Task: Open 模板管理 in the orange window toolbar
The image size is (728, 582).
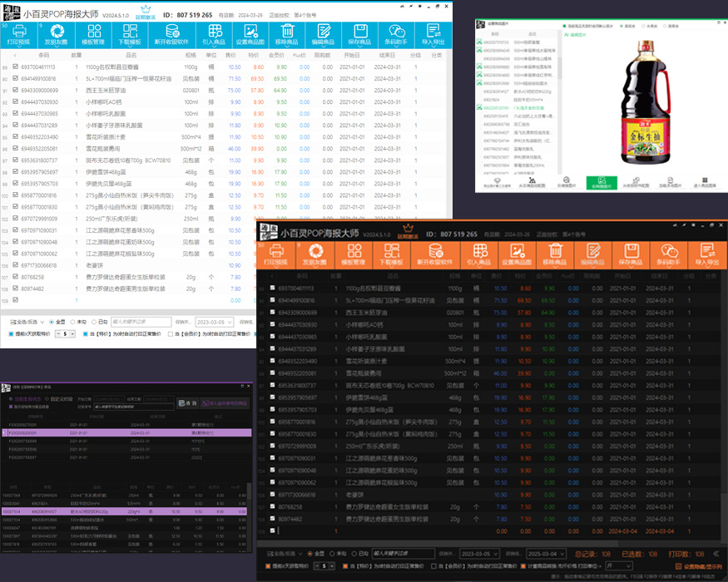Action: (x=354, y=255)
